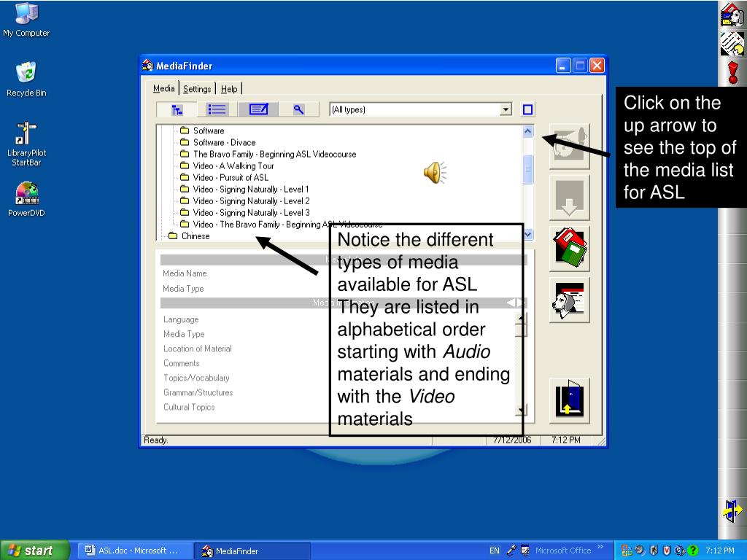The height and width of the screenshot is (560, 747).
Task: Click the exit door button in MediaFinder
Action: [x=569, y=400]
